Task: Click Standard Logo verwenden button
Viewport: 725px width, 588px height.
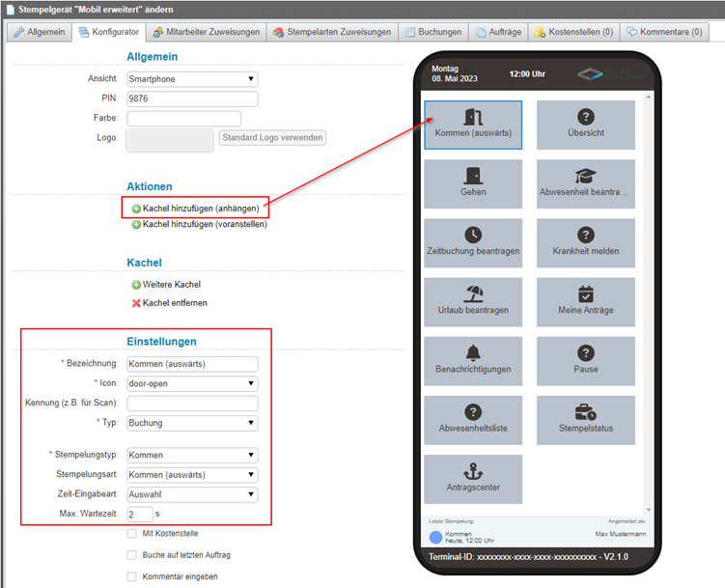Action: point(272,138)
